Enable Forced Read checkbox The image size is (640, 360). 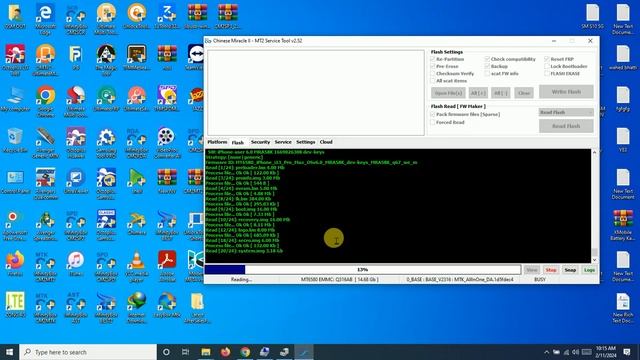click(x=433, y=122)
